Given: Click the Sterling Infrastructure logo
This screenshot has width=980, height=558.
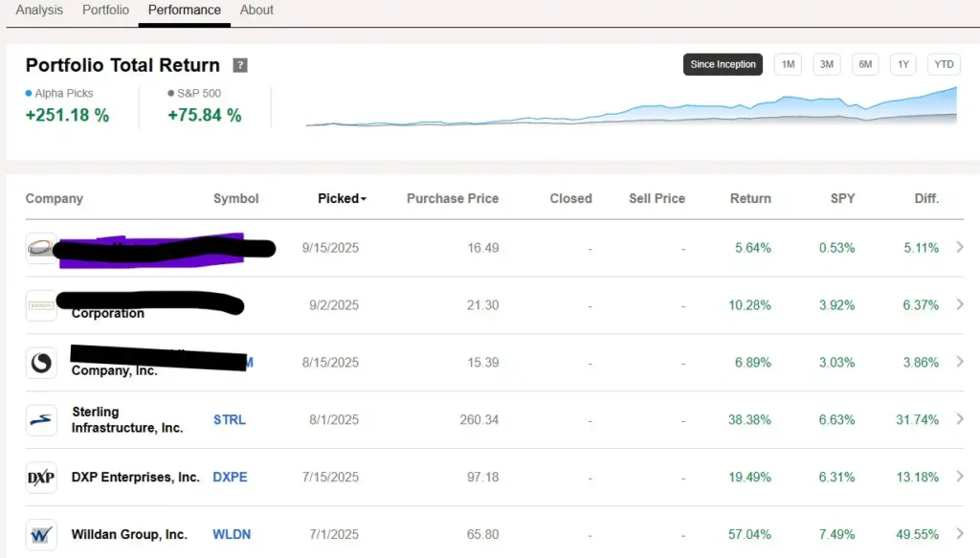Looking at the screenshot, I should pyautogui.click(x=41, y=419).
